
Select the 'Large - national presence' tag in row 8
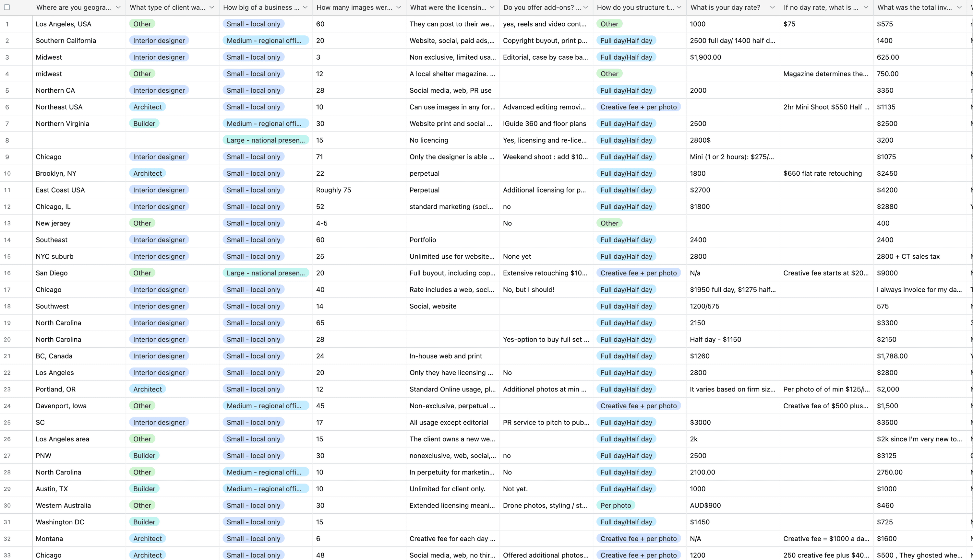pos(266,140)
